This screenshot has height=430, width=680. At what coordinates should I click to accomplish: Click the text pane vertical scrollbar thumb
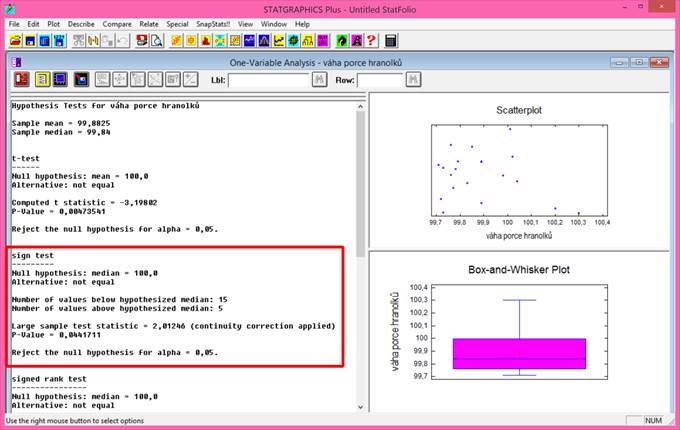[361, 184]
